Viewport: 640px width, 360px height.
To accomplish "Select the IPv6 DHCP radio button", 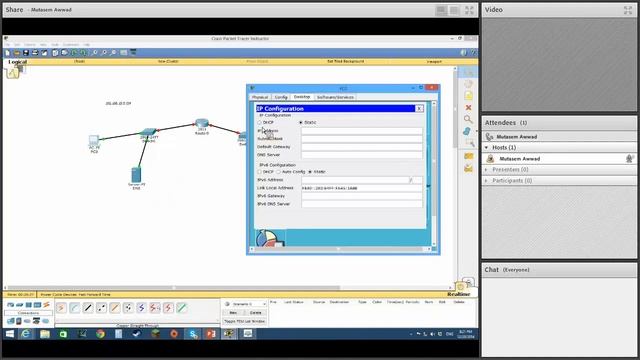I will [259, 172].
